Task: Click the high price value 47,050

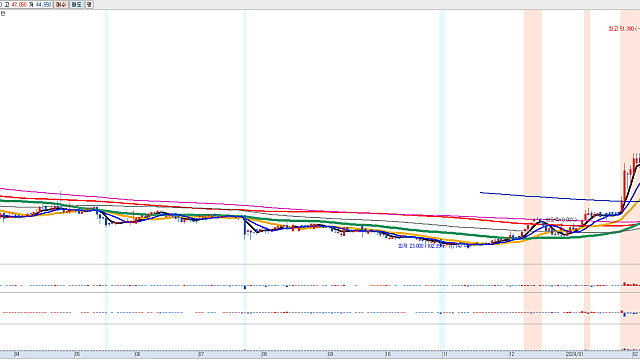Action: (19, 4)
